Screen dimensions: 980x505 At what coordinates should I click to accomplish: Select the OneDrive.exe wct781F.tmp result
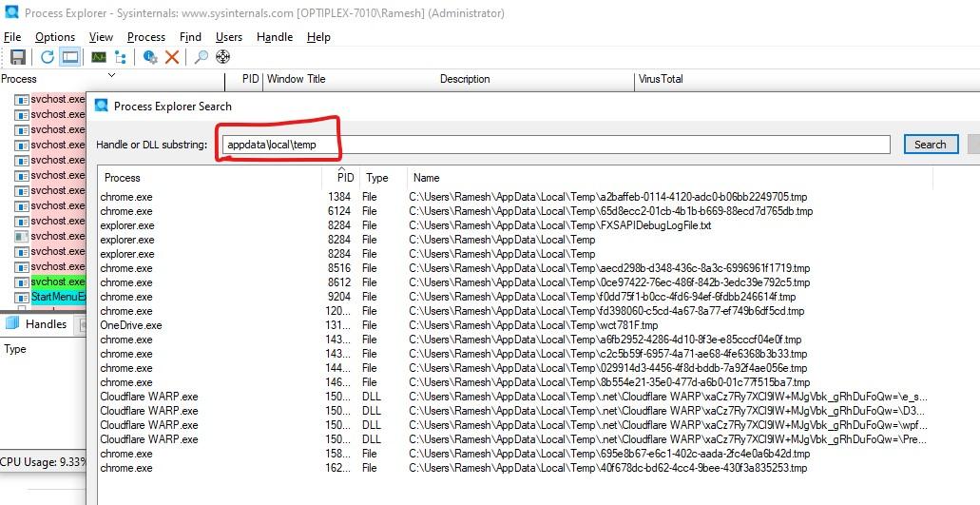pyautogui.click(x=515, y=325)
